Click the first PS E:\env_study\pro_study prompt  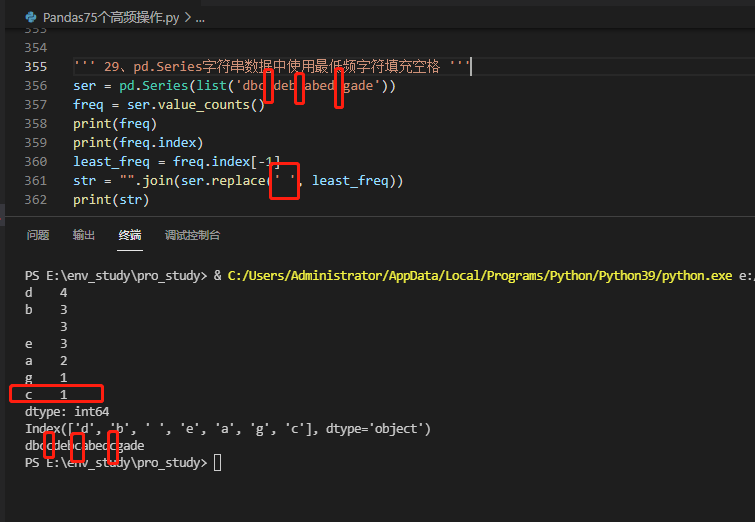[x=116, y=275]
